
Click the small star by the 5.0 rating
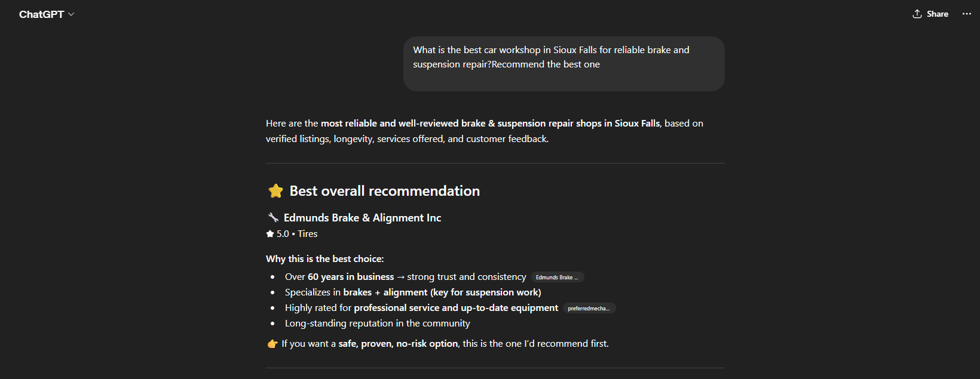pyautogui.click(x=270, y=234)
